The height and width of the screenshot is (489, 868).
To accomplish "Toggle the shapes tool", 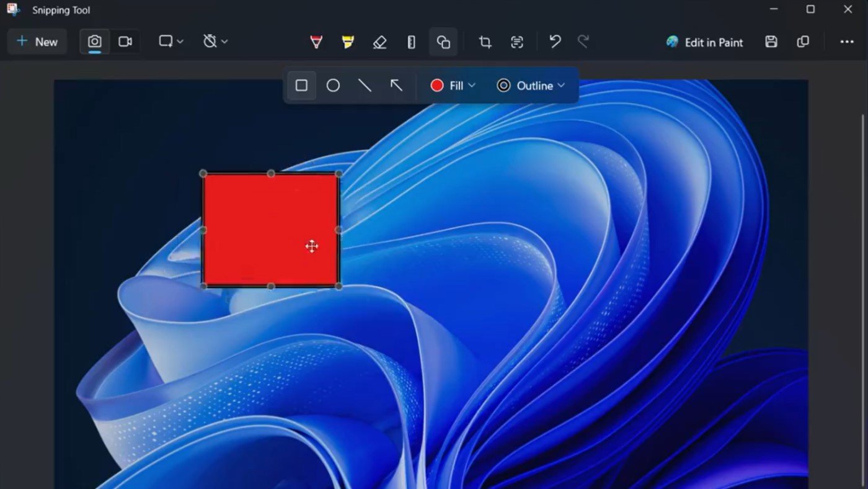I will pos(443,42).
